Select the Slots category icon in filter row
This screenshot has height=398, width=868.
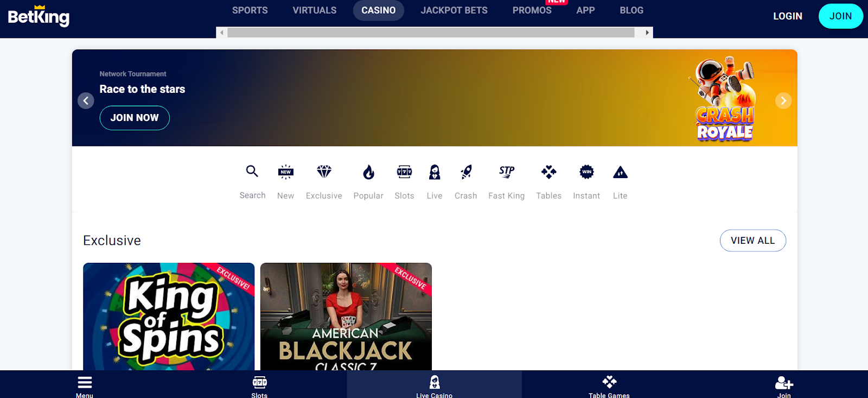pyautogui.click(x=404, y=172)
